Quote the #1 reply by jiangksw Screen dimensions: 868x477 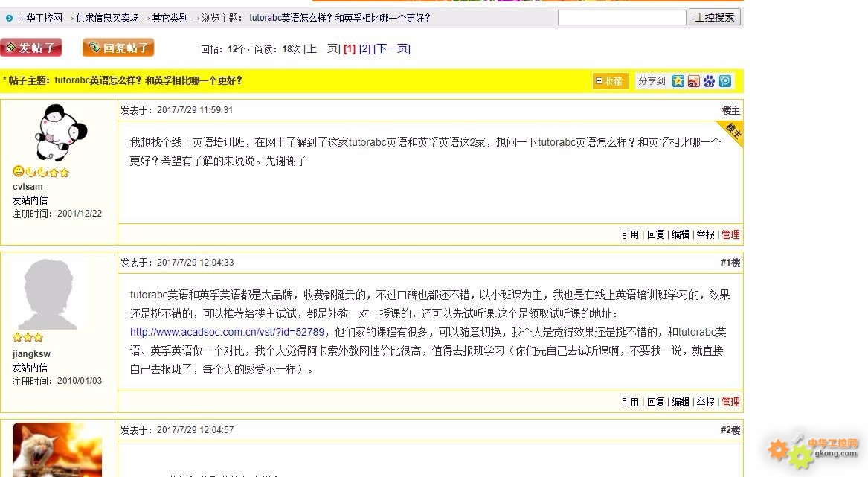point(630,402)
